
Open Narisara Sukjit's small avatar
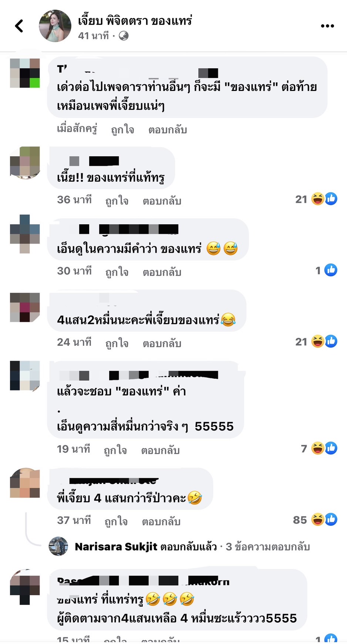58,546
